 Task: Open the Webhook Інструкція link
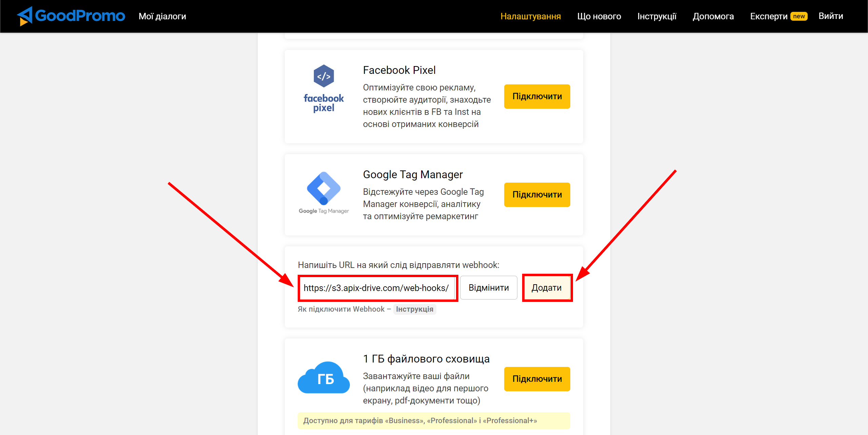pyautogui.click(x=414, y=309)
